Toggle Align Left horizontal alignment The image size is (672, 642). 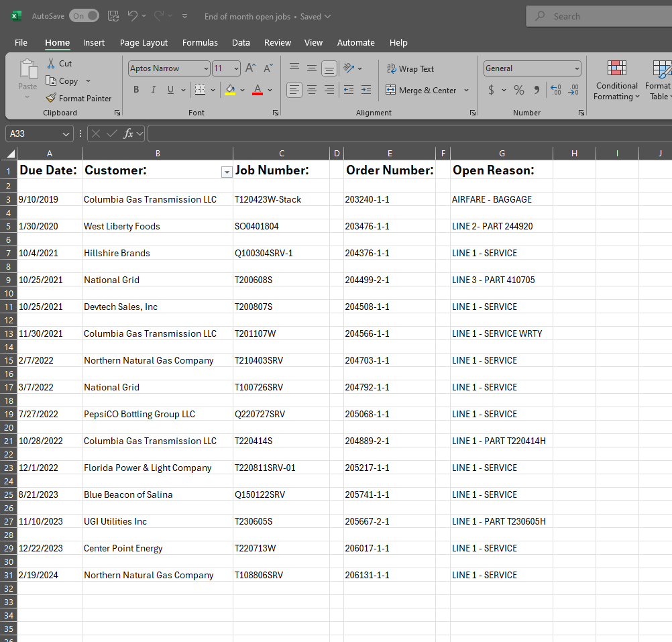[x=294, y=90]
